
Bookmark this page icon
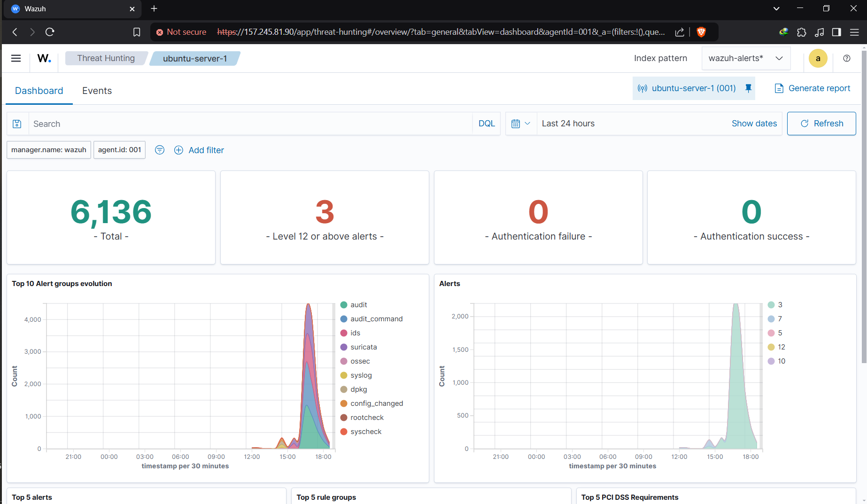click(x=137, y=32)
